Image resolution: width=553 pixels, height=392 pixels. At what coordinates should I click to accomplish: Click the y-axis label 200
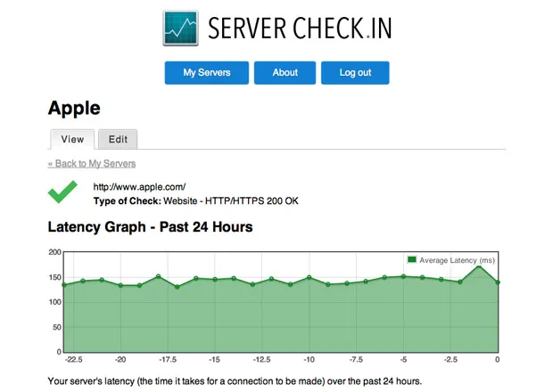(x=54, y=252)
